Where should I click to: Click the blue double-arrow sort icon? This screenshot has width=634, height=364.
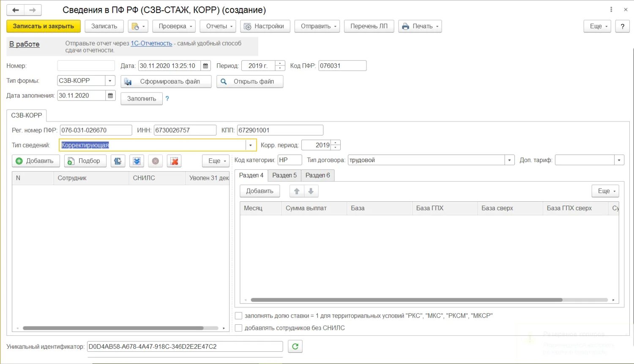(x=137, y=161)
